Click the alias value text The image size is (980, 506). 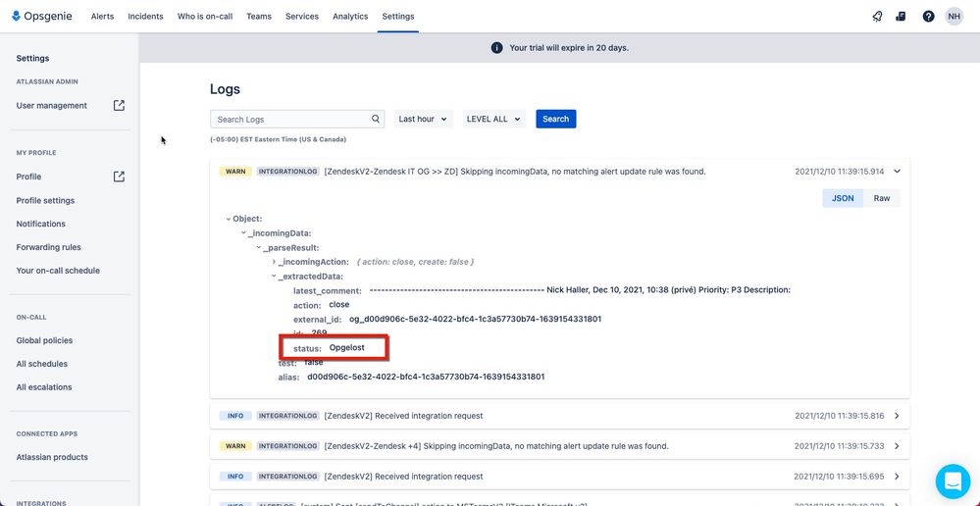pos(427,377)
